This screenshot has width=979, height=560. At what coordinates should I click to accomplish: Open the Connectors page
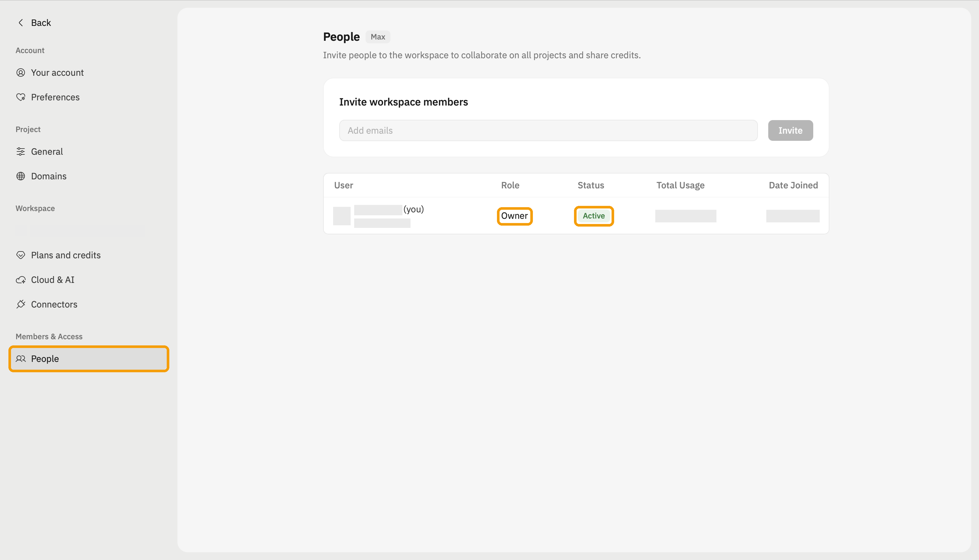coord(54,304)
